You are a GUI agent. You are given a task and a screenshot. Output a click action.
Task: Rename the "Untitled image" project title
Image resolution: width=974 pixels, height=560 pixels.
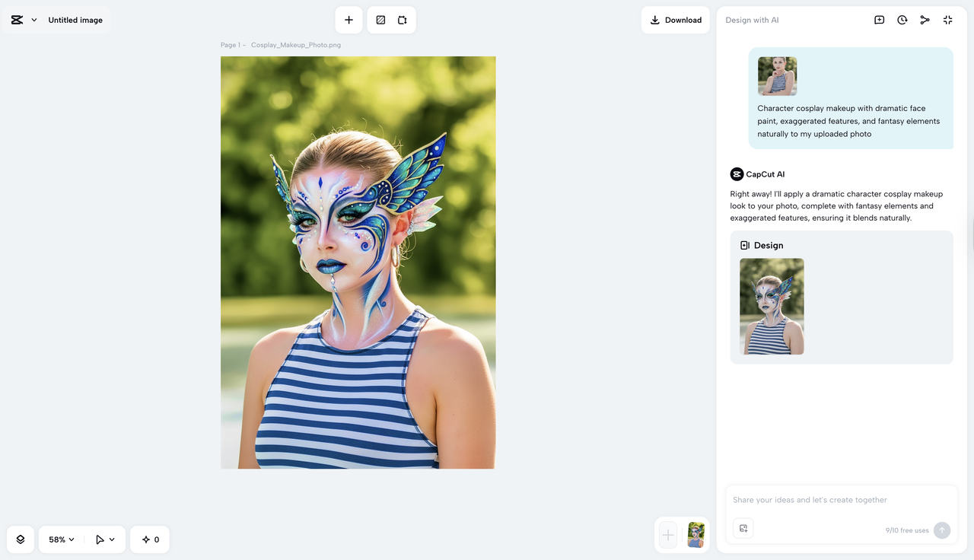[75, 20]
